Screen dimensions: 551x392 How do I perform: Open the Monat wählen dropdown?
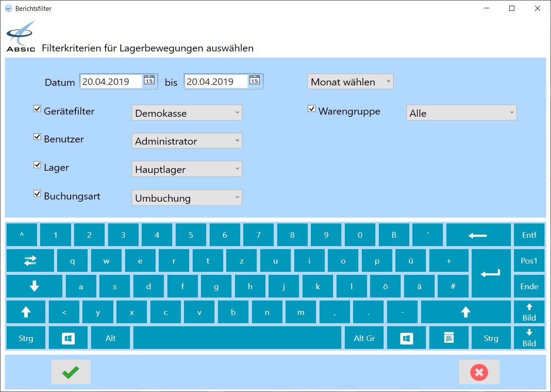pyautogui.click(x=350, y=82)
